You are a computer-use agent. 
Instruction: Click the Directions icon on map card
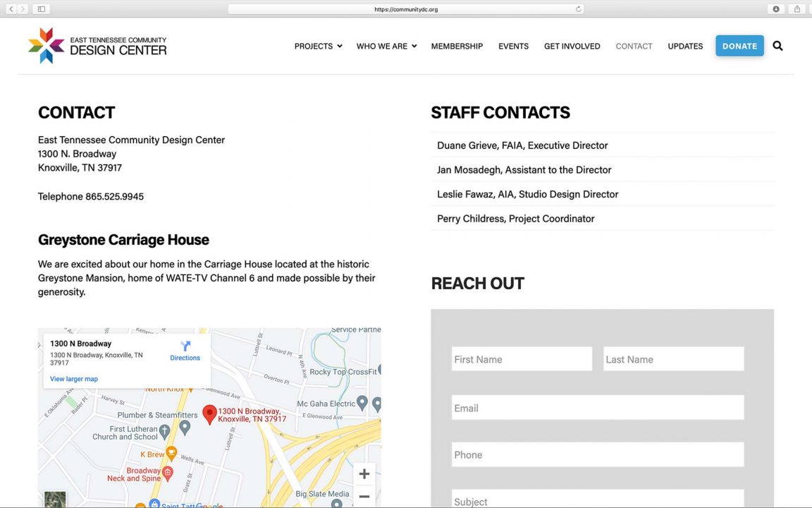tap(185, 346)
